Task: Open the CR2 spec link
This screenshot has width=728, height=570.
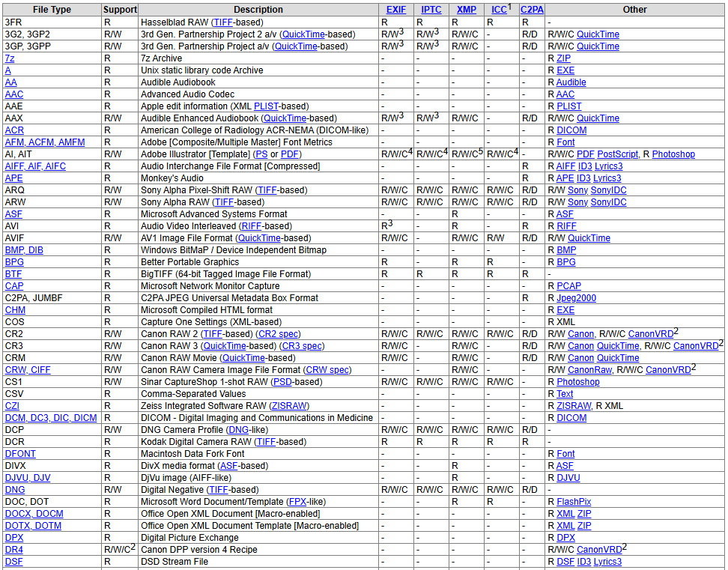Action: 279,334
